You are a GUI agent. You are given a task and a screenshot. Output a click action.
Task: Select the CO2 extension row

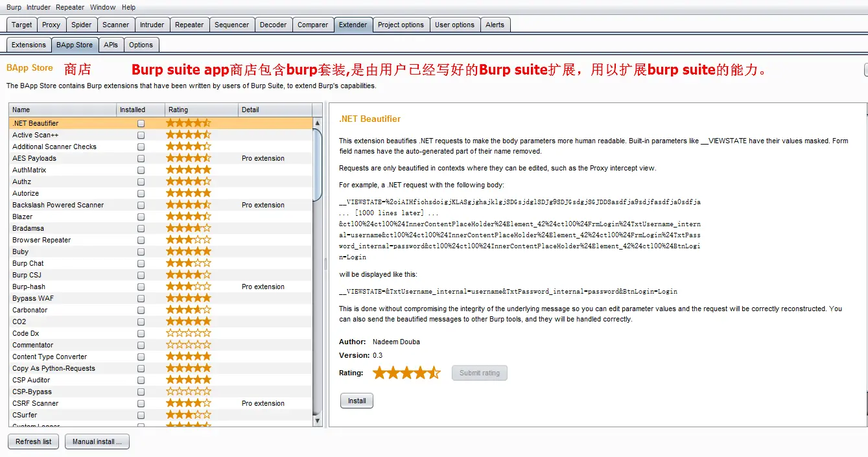point(161,322)
